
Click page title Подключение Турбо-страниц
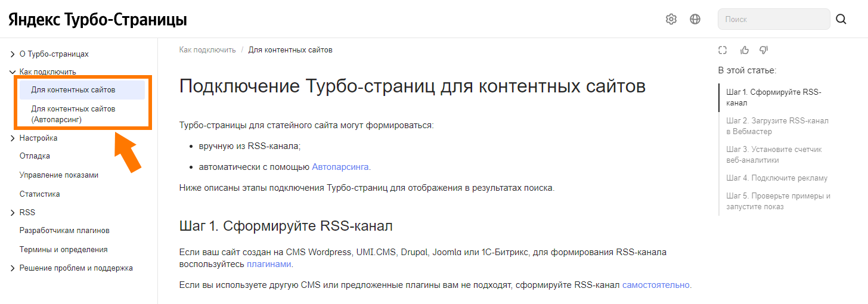tap(413, 86)
